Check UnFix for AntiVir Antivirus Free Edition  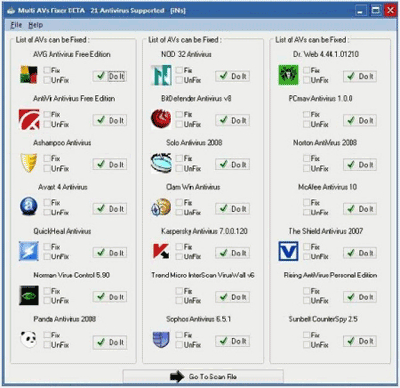point(47,124)
